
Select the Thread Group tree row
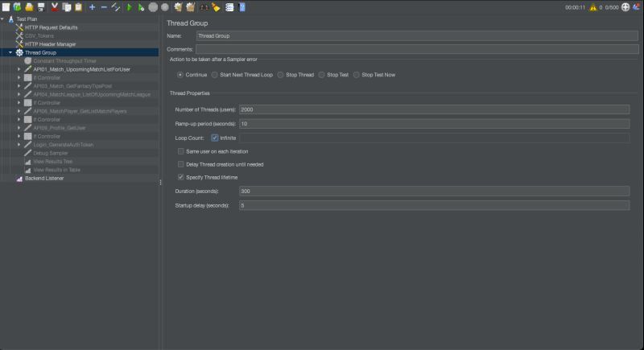tap(79, 52)
